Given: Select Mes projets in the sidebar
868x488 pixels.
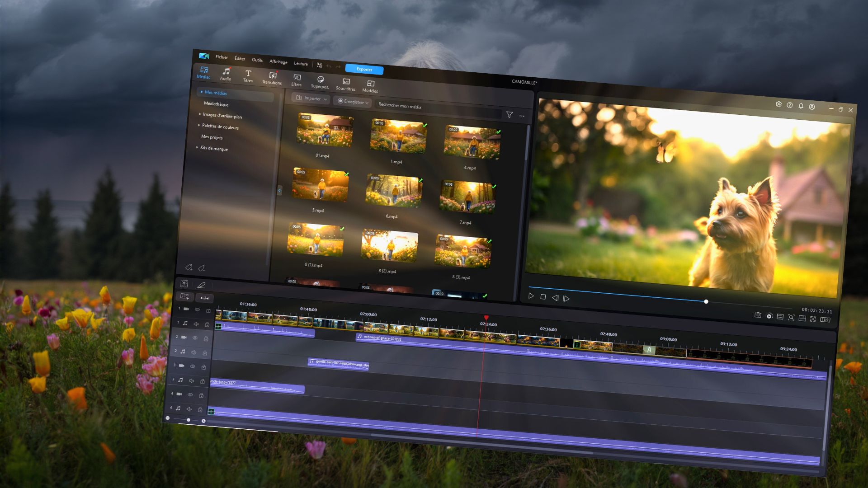Looking at the screenshot, I should [212, 137].
